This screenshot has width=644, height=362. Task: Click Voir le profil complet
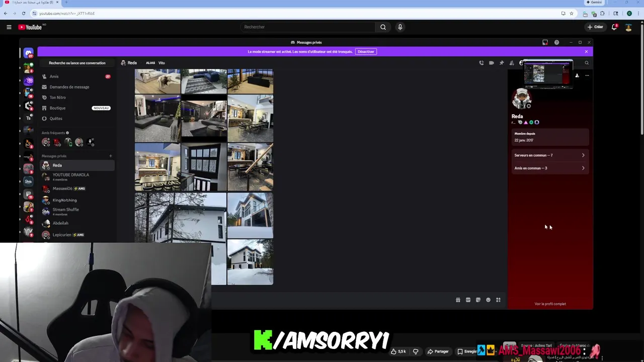[x=550, y=304]
